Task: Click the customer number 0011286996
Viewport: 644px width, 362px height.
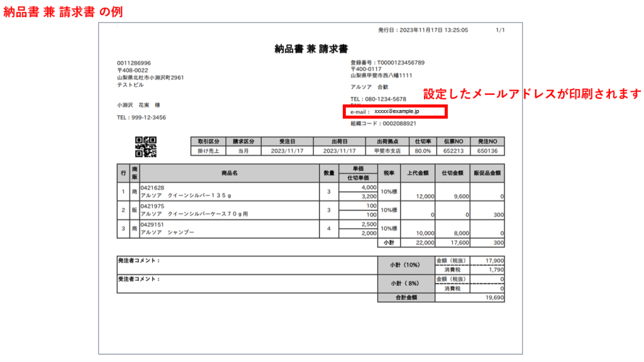Action: coord(134,63)
